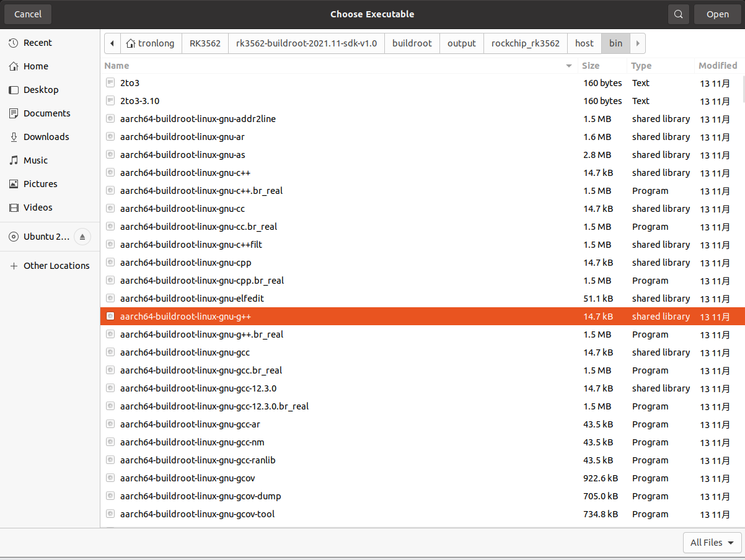Image resolution: width=745 pixels, height=560 pixels.
Task: Eject the Ubuntu 2... volume
Action: pos(82,237)
